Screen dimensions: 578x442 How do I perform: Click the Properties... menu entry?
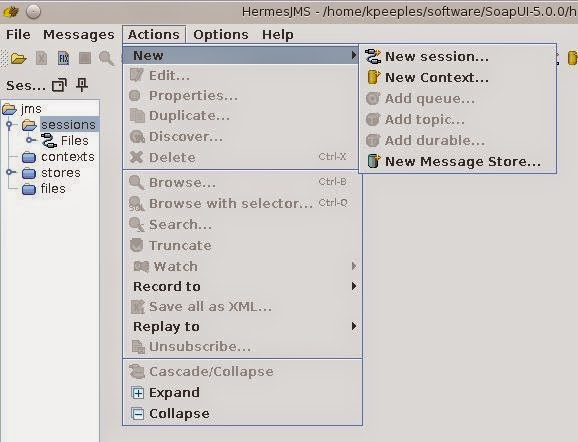coord(241,96)
